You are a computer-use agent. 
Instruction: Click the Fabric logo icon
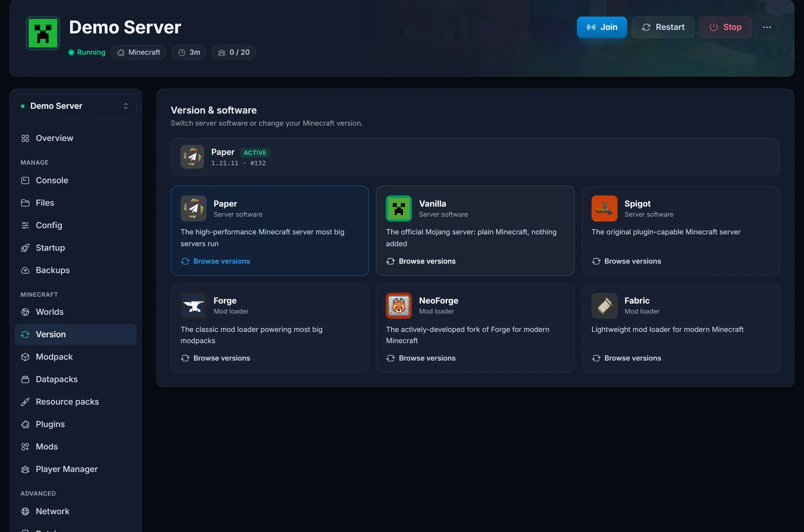604,305
